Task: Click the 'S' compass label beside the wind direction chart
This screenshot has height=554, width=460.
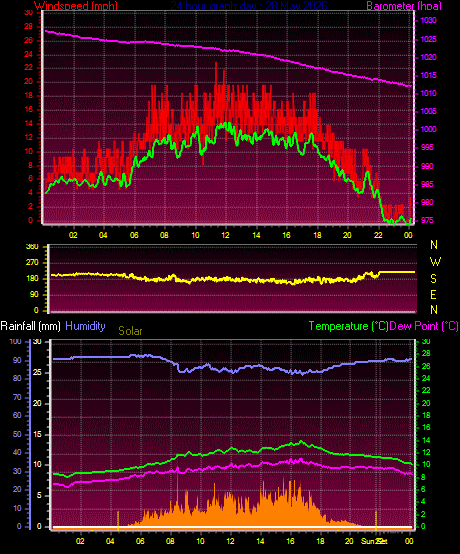Action: (434, 278)
